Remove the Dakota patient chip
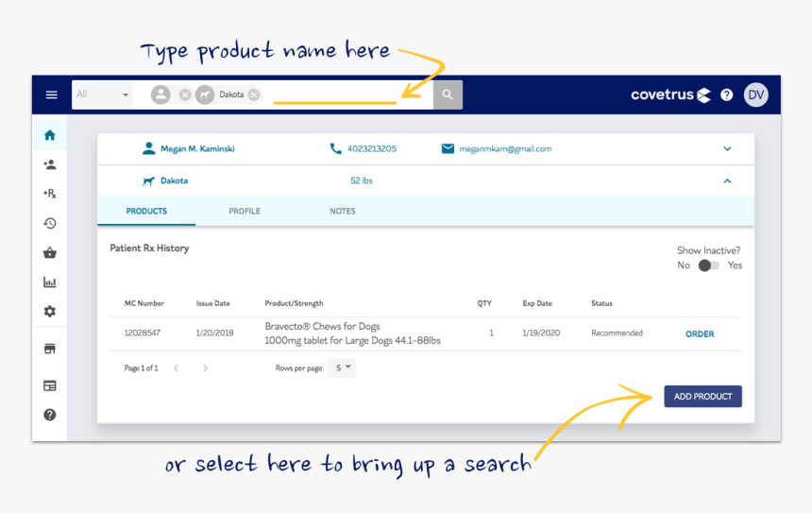Viewport: 812px width, 513px height. click(254, 94)
